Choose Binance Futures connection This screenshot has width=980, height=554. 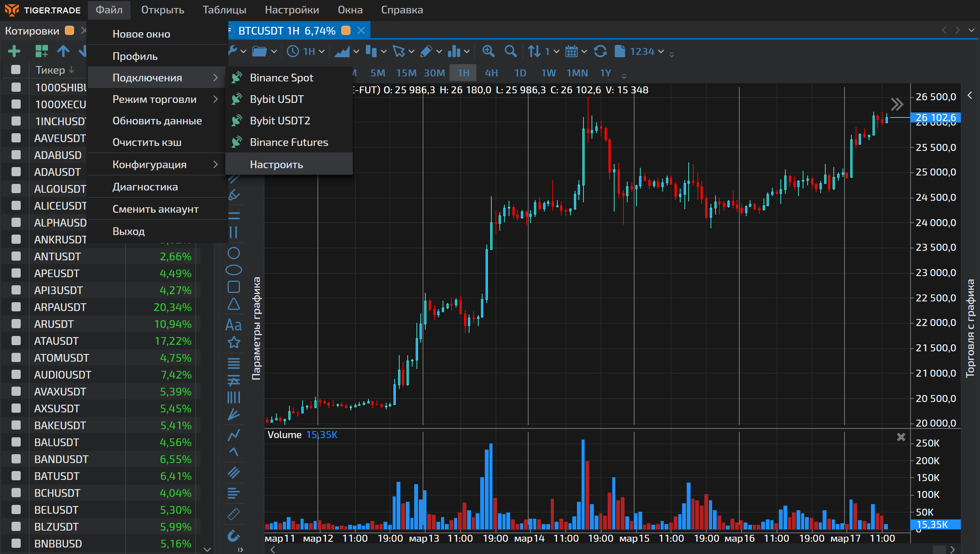[289, 142]
